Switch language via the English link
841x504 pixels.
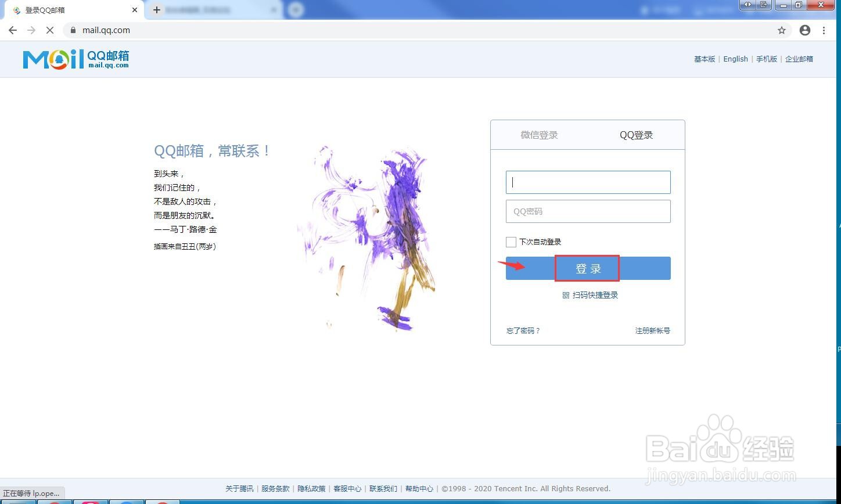tap(736, 59)
